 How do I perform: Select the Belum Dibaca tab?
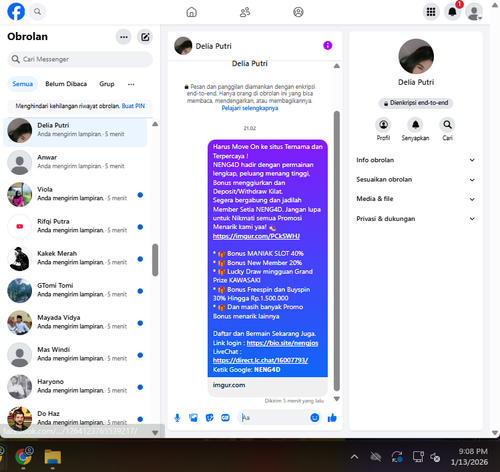click(x=66, y=84)
